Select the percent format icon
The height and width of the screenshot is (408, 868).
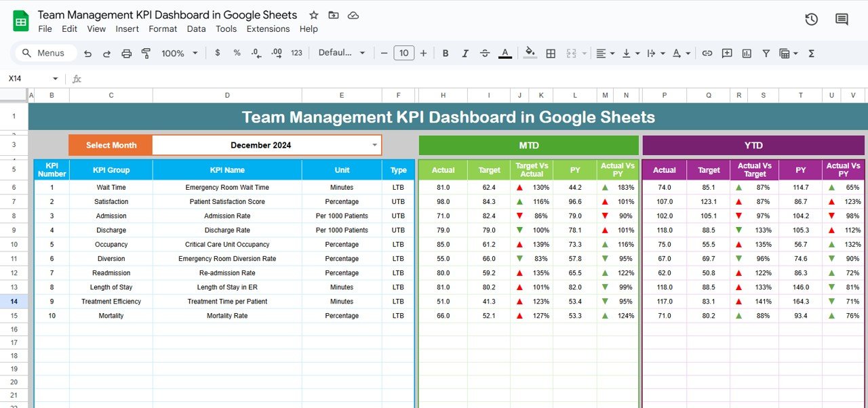click(x=237, y=53)
